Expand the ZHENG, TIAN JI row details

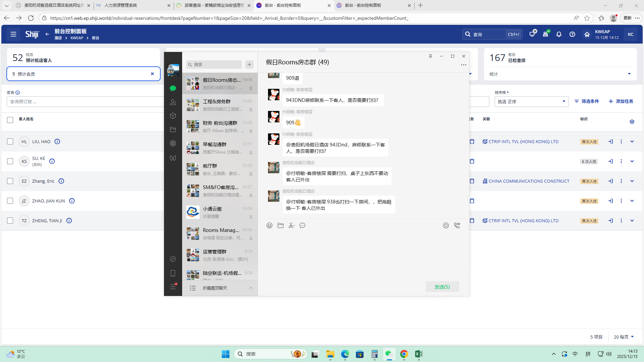[x=632, y=221]
